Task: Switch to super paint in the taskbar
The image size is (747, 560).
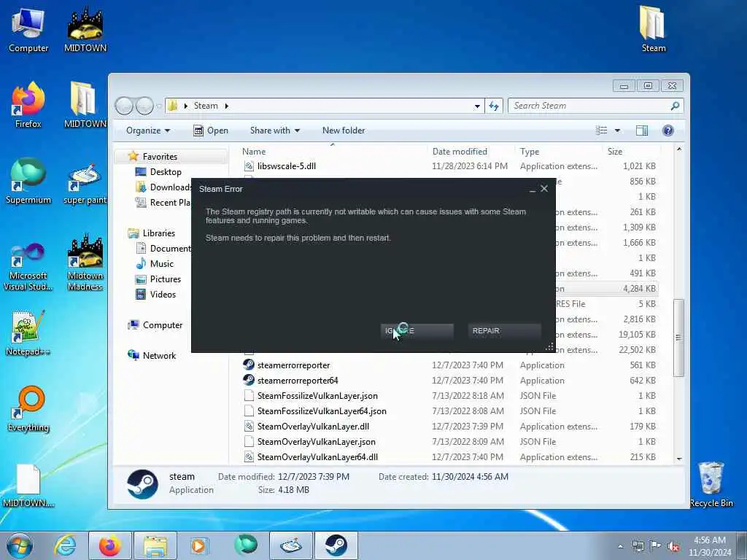Action: click(x=290, y=545)
